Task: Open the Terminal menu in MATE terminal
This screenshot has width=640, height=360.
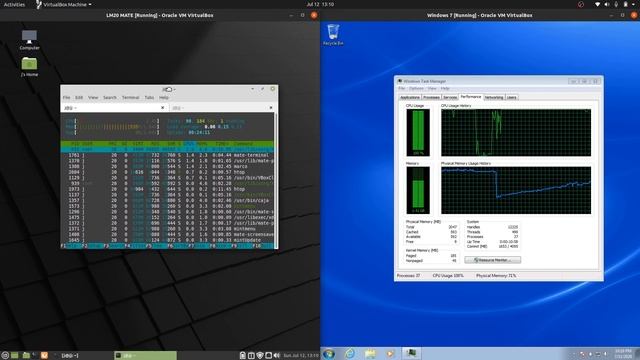Action: [x=131, y=98]
